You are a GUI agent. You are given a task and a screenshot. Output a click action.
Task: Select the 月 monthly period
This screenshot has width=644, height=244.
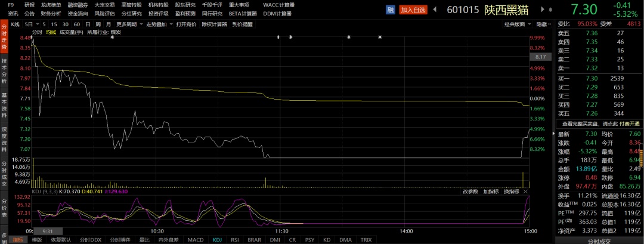click(109, 24)
